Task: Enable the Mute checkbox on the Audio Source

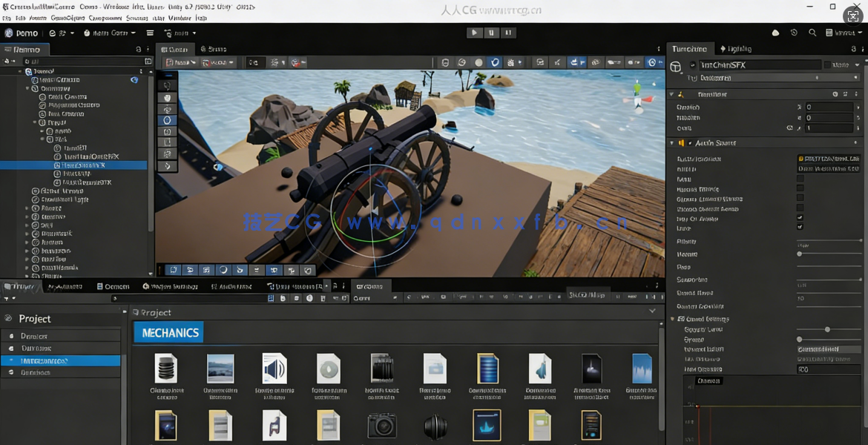Action: pyautogui.click(x=799, y=179)
